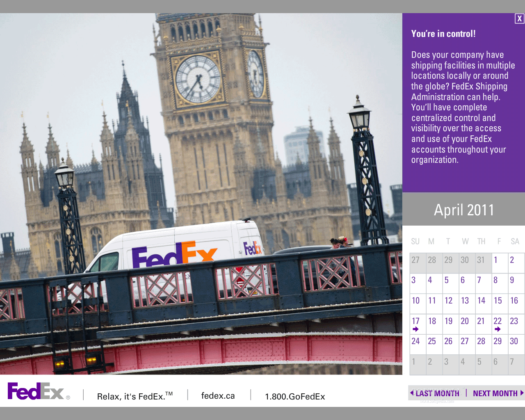Select April 19 in the calendar
Screen dimensions: 525x420
click(451, 324)
